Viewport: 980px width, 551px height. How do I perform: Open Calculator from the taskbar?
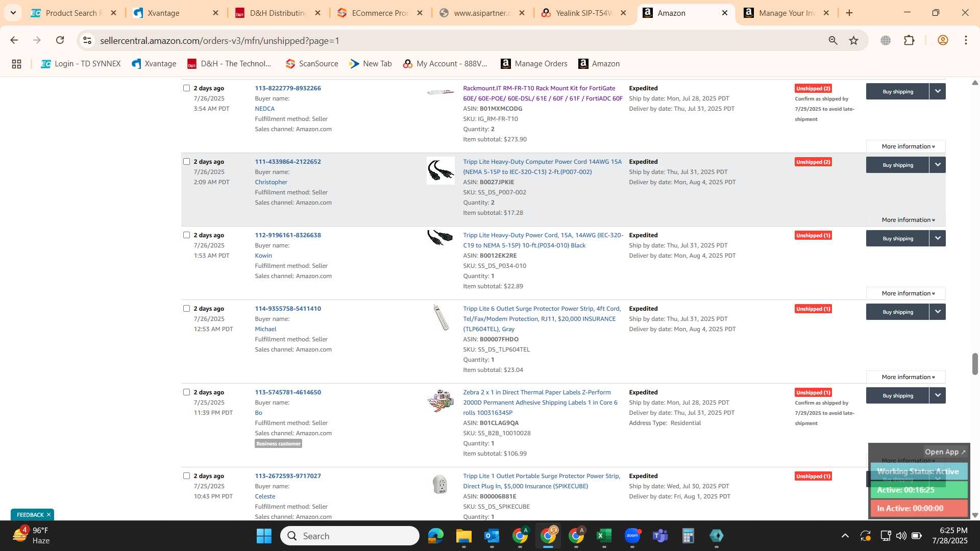[688, 536]
